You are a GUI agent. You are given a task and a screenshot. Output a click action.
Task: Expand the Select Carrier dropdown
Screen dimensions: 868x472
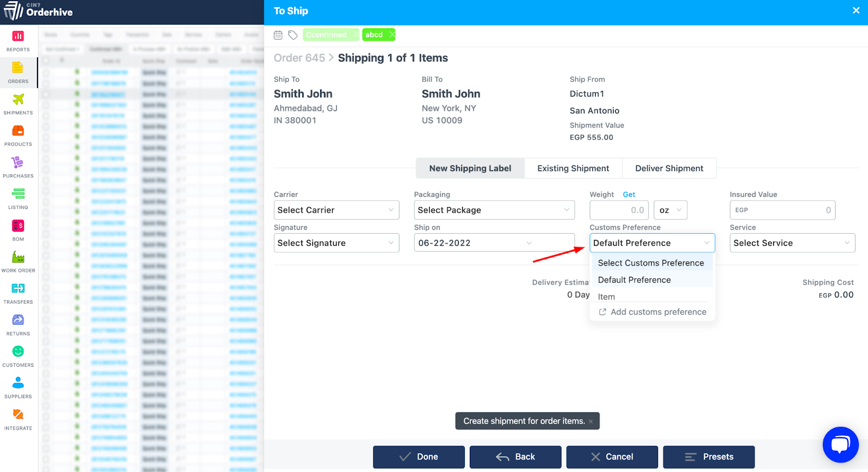point(336,210)
